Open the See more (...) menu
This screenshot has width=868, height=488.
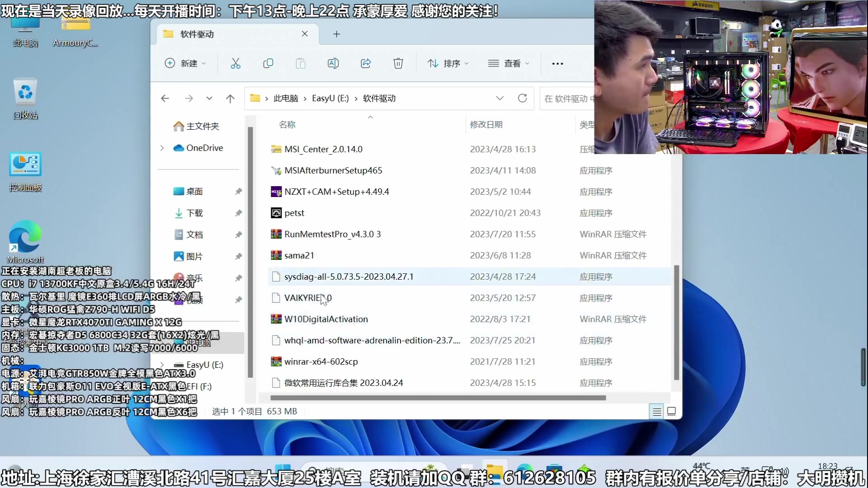(x=557, y=63)
